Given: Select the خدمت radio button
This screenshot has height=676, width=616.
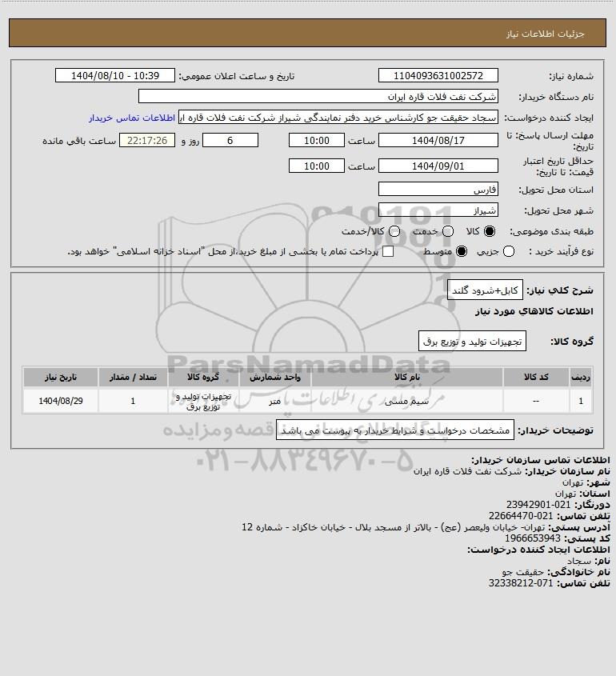Looking at the screenshot, I should click(x=448, y=231).
